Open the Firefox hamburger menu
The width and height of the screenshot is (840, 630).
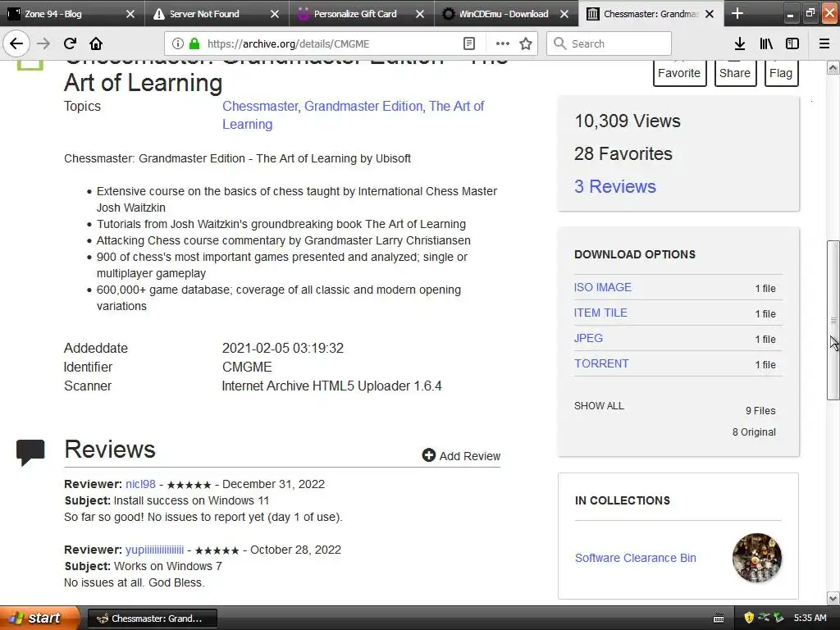click(x=824, y=43)
